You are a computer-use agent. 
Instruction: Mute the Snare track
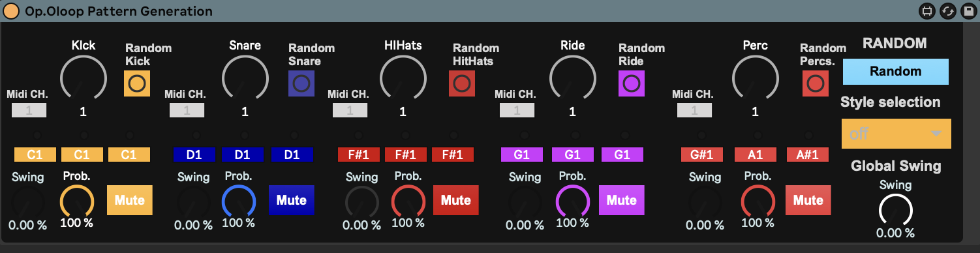click(292, 200)
